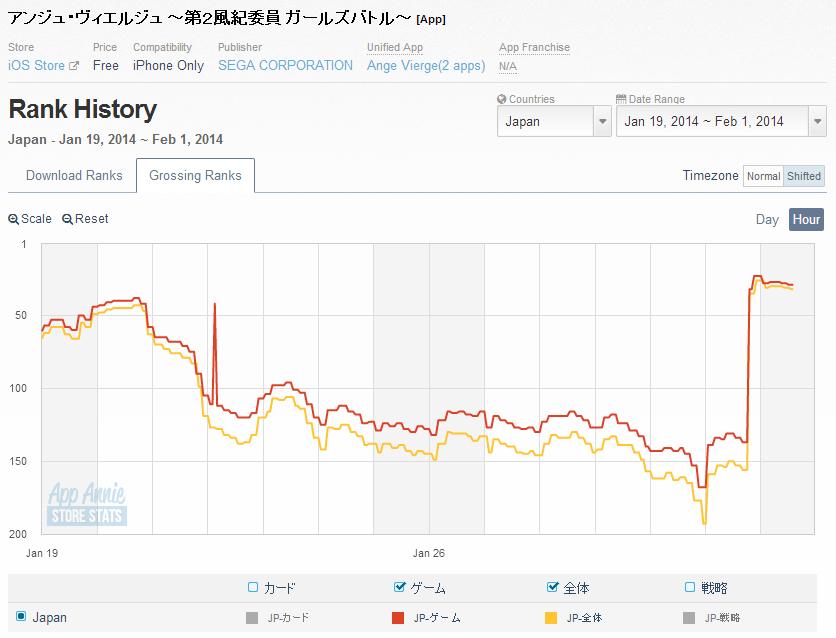
Task: Click the globe icon next to Countries
Action: (502, 100)
